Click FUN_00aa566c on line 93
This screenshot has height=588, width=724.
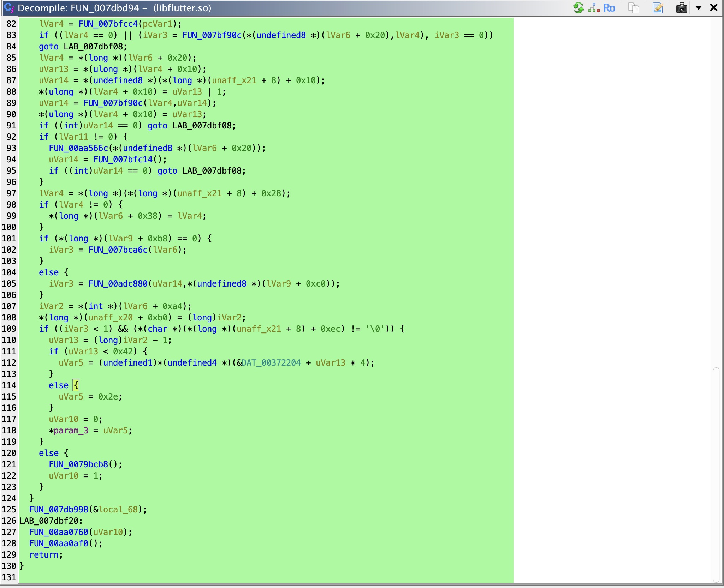(78, 148)
